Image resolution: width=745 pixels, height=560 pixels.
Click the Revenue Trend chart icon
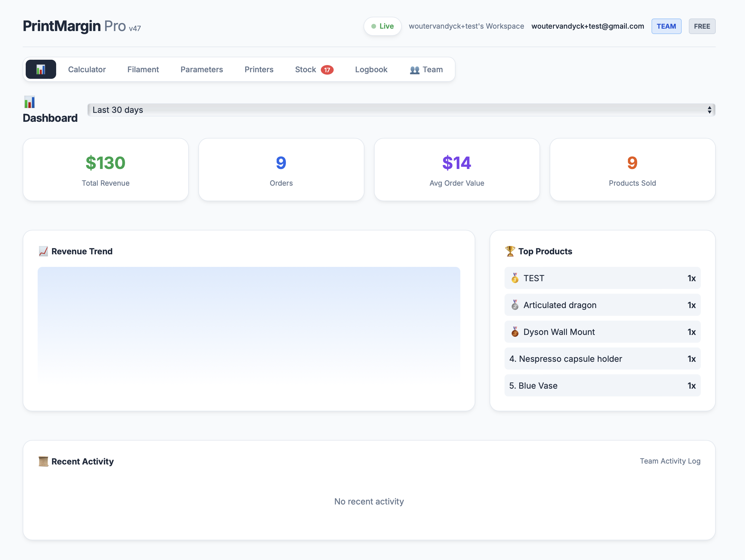[x=43, y=251]
